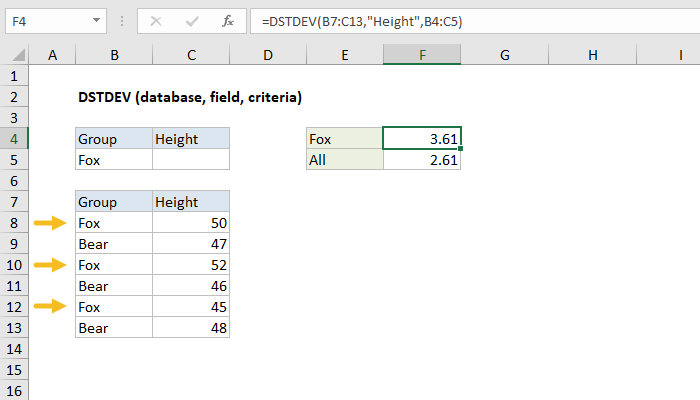Click the Cancel (X) formula bar icon

click(156, 21)
